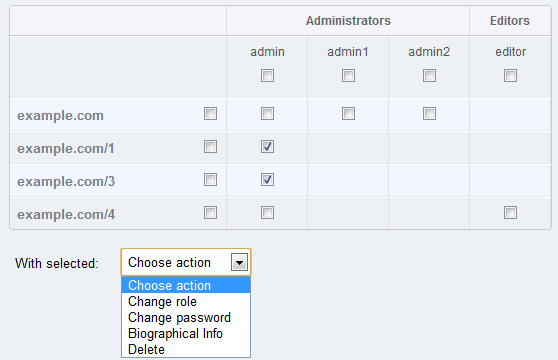Check admin2 on example.com row
The width and height of the screenshot is (558, 360).
click(430, 114)
